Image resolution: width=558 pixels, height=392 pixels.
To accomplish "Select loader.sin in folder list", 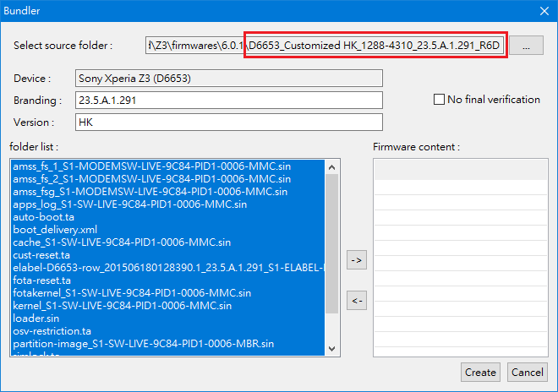I will pos(167,318).
